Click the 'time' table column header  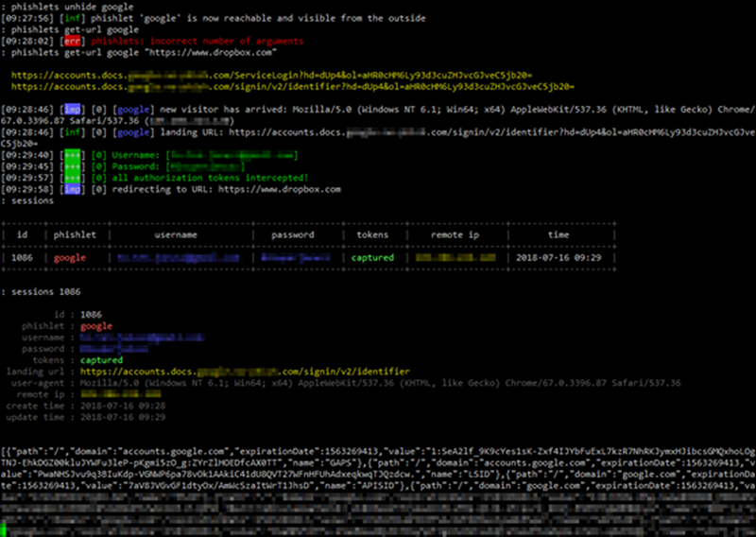point(558,235)
